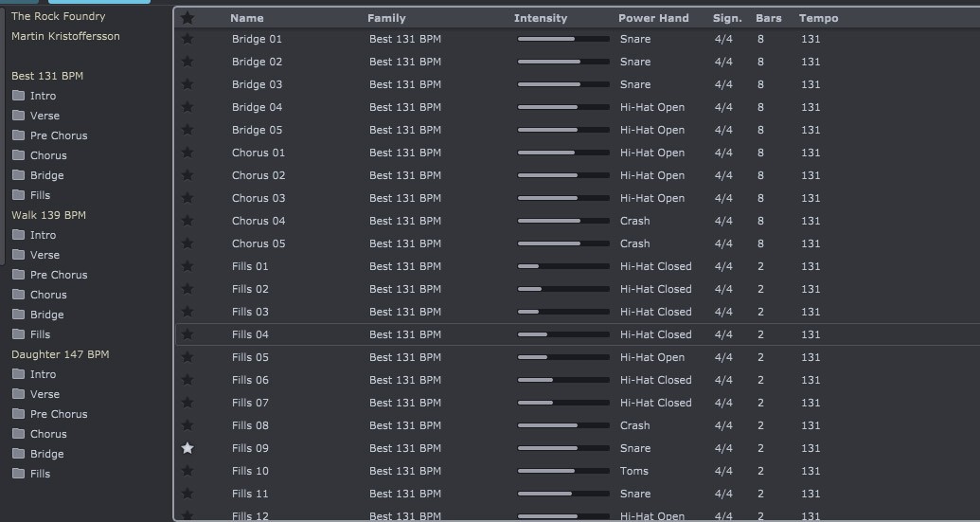Toggle favorite star on Fills 04

pyautogui.click(x=187, y=334)
